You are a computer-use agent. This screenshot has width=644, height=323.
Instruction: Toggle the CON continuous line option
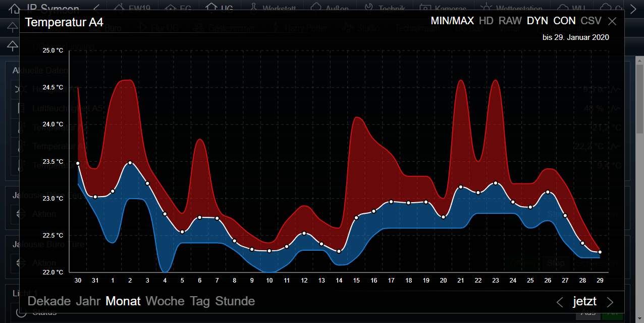564,21
